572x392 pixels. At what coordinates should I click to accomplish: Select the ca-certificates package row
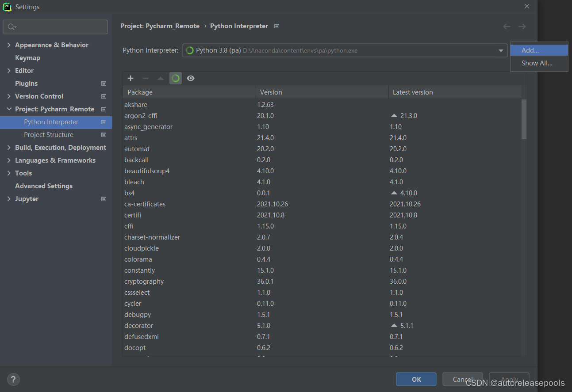point(322,204)
